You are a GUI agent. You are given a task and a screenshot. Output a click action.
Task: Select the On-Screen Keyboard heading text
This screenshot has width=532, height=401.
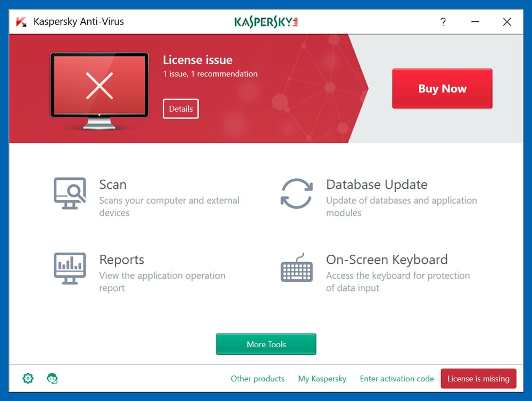coord(387,260)
